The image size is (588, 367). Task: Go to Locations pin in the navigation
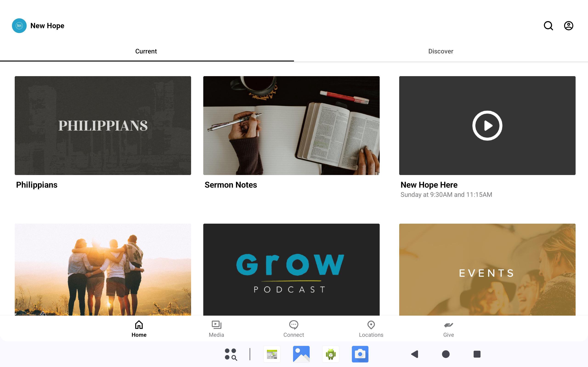coord(371,329)
